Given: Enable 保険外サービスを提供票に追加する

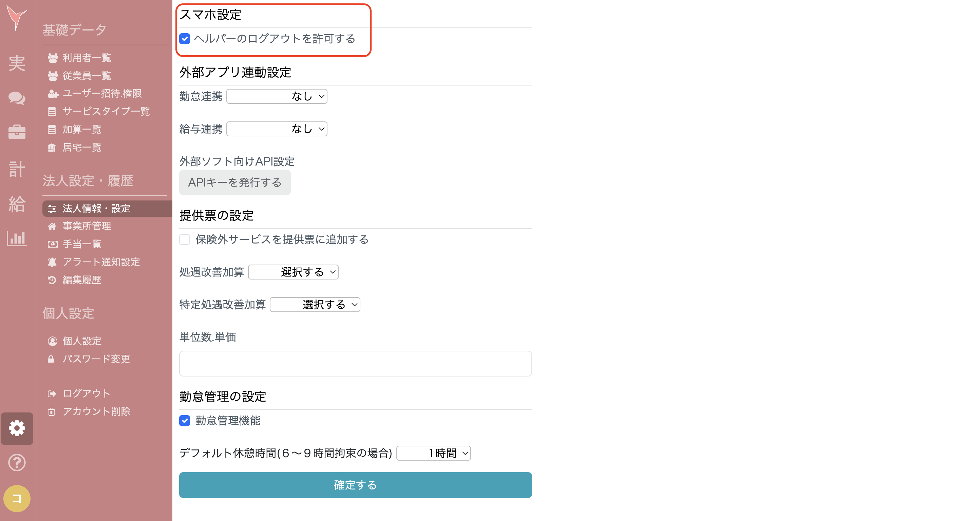Looking at the screenshot, I should [x=185, y=239].
